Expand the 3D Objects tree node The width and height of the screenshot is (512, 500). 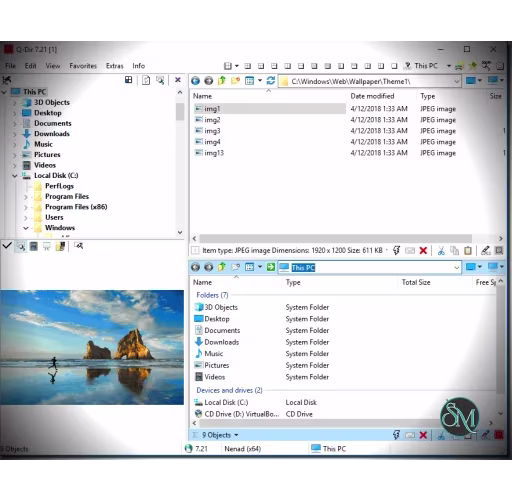(x=15, y=103)
